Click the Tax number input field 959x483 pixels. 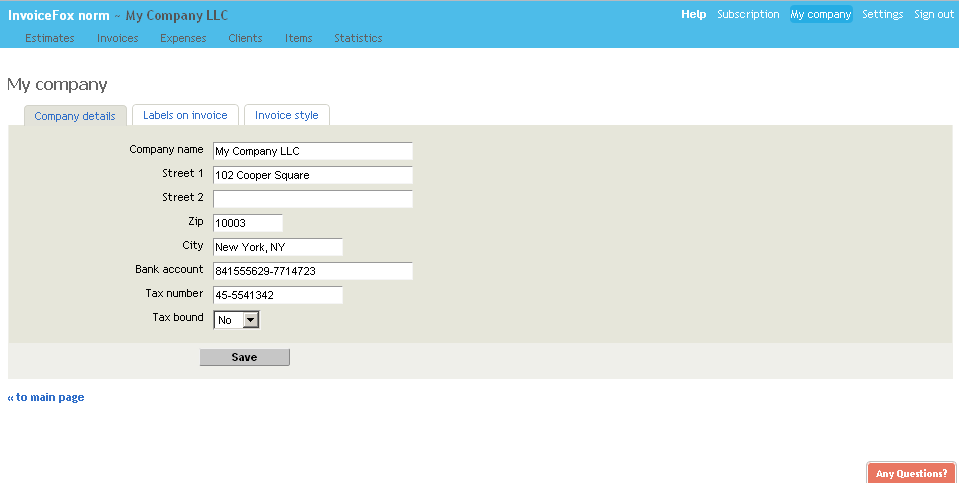coord(278,295)
